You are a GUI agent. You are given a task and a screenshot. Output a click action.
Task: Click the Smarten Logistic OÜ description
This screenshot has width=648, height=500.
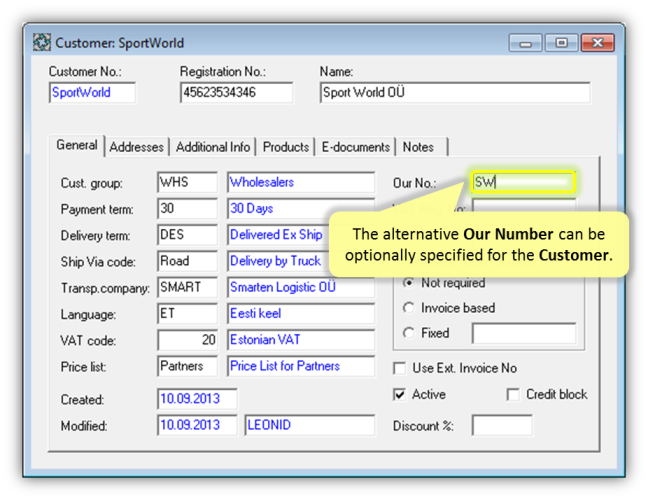tap(301, 287)
